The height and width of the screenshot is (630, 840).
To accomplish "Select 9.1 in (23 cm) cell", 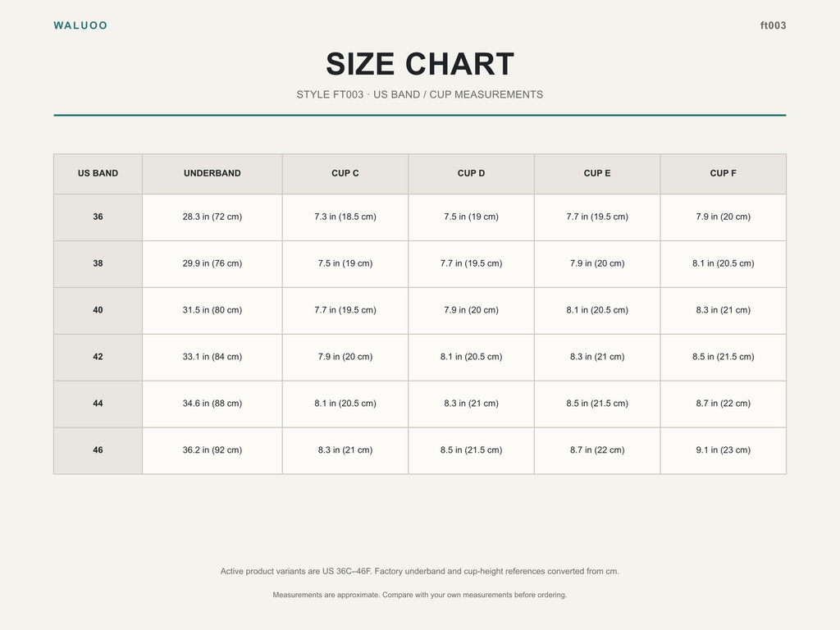I will tap(724, 450).
